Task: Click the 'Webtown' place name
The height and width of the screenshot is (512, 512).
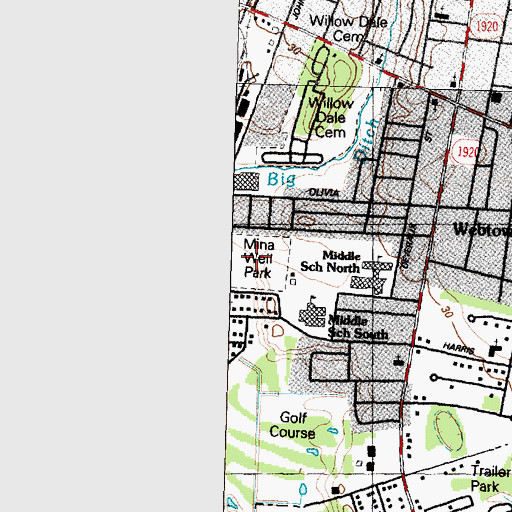Action: tap(482, 230)
